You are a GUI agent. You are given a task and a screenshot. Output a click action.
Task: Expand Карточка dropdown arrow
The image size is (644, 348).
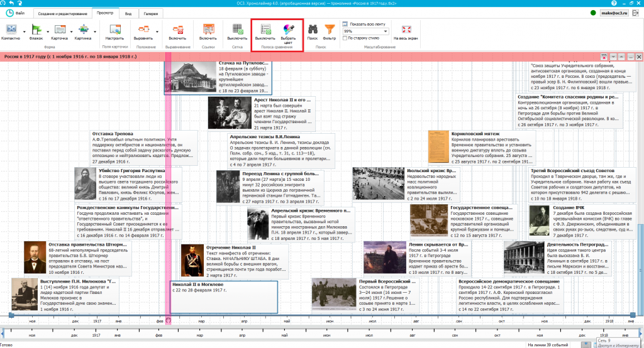pos(71,31)
